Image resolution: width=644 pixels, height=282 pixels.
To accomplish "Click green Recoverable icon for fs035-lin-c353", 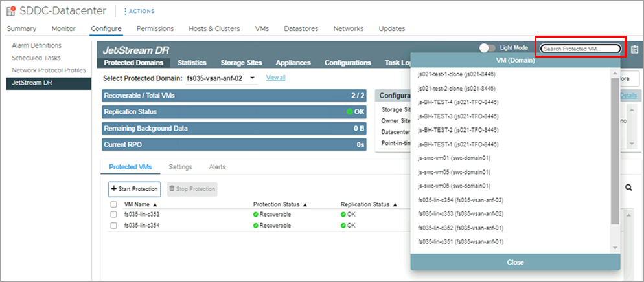I will point(256,214).
